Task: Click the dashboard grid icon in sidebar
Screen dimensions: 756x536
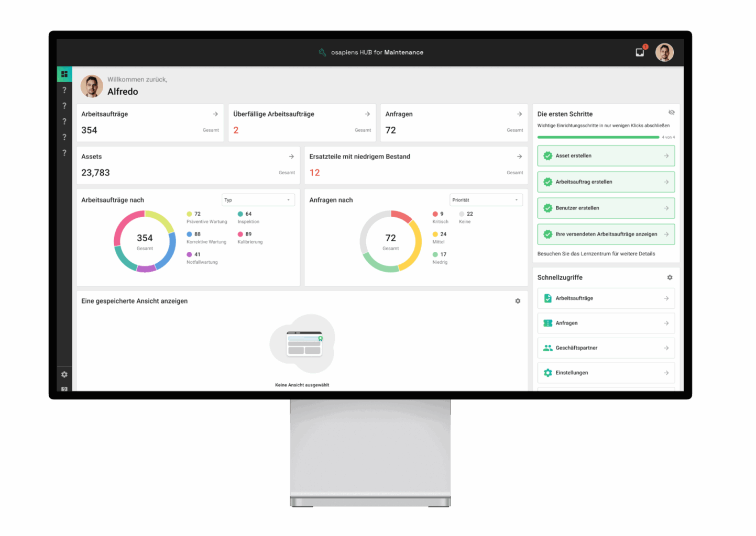Action: (x=64, y=74)
